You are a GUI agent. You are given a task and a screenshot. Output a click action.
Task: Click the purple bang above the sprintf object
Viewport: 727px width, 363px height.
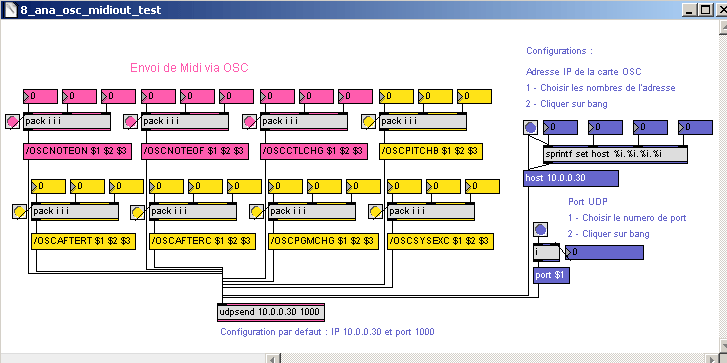[530, 127]
